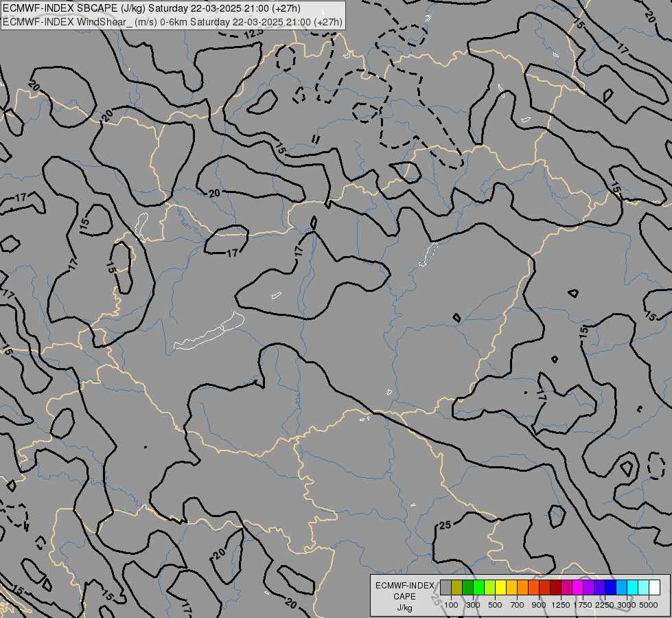Click the J/kg unit label in the legend
Image resolution: width=672 pixels, height=618 pixels.
coord(404,608)
